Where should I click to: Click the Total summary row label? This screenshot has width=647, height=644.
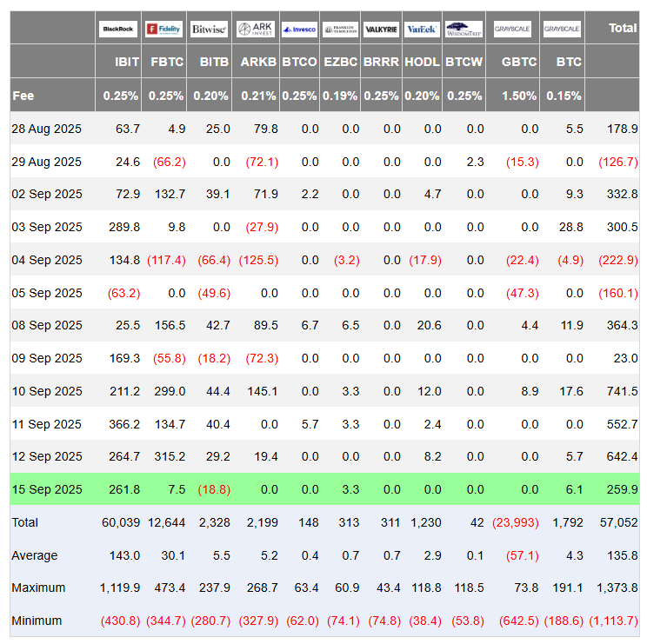tap(24, 522)
